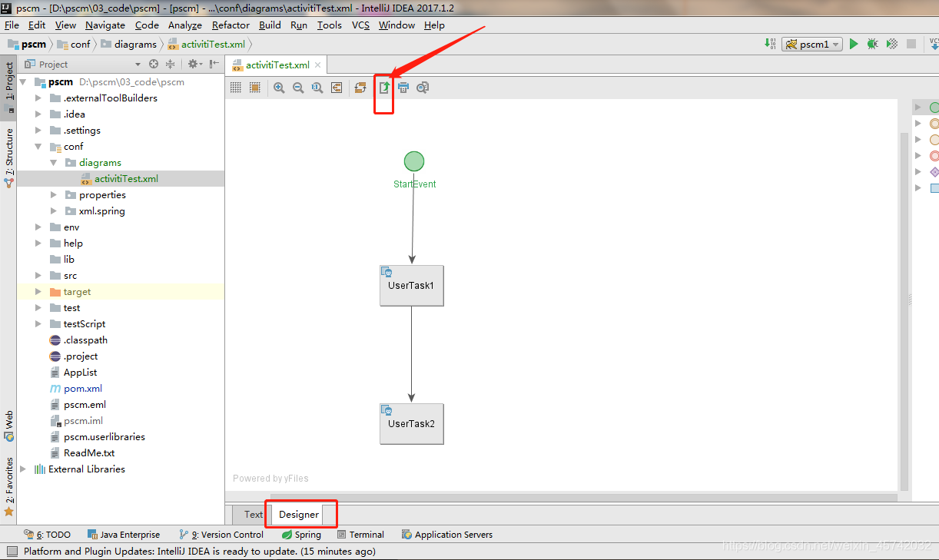Click the Scroll from Source target icon
Viewport: 939px width, 560px height.
[154, 64]
